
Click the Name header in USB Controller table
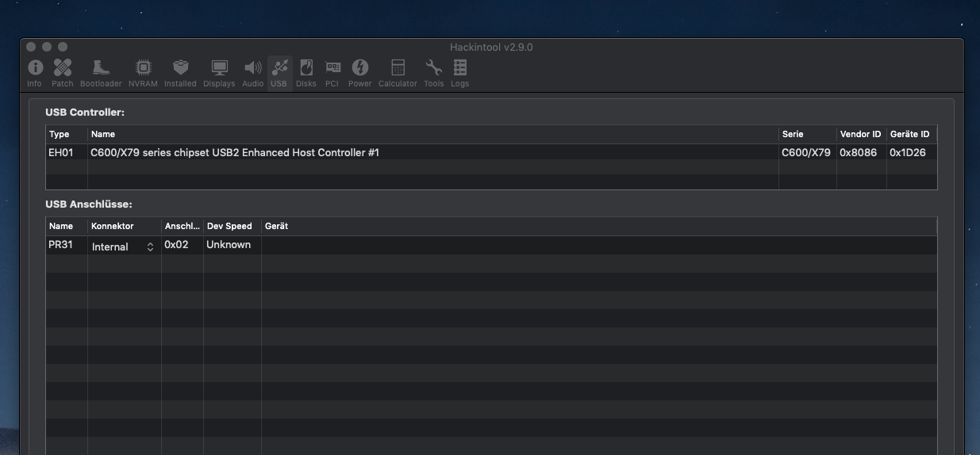(433, 134)
